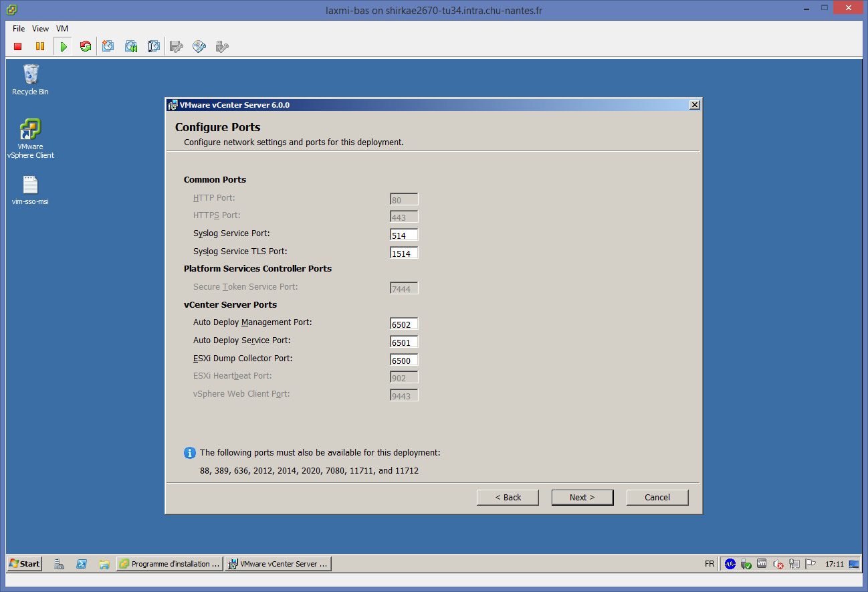Image resolution: width=868 pixels, height=592 pixels.
Task: Click the Show Desktop tray icon
Action: (854, 564)
